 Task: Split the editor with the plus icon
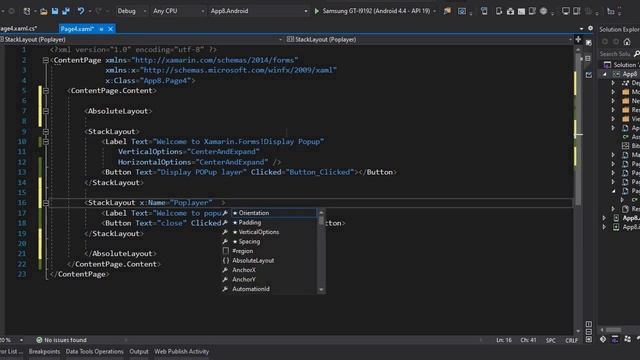pos(578,40)
